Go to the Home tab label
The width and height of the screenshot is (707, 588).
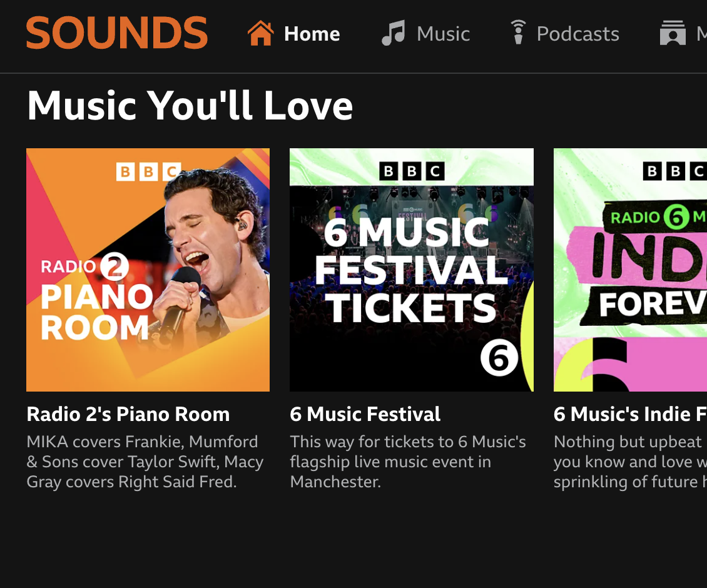312,34
